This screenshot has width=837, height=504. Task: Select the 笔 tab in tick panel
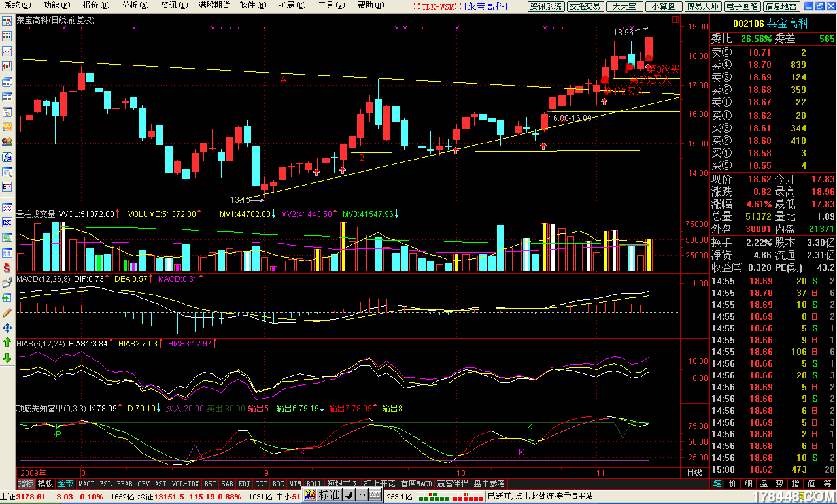[717, 484]
